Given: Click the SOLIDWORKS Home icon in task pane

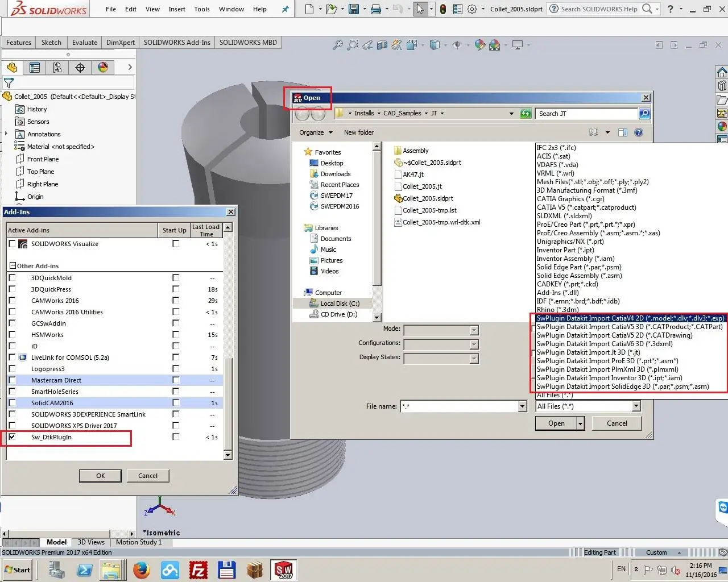Looking at the screenshot, I should [x=722, y=72].
